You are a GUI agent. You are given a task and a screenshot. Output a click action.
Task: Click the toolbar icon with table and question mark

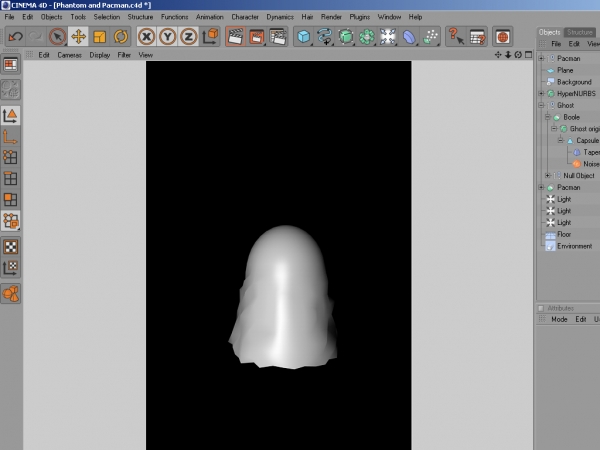tap(477, 37)
